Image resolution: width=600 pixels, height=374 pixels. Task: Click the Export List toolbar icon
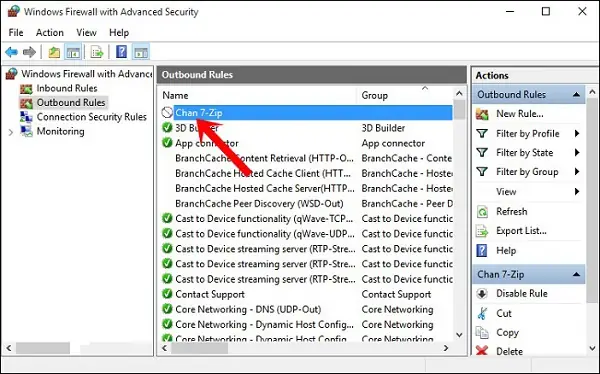click(x=97, y=52)
